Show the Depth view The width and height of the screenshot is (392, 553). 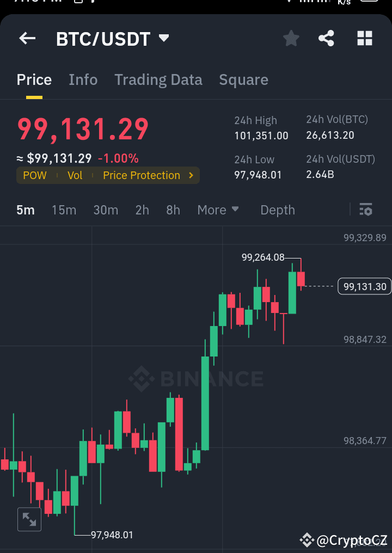[277, 210]
